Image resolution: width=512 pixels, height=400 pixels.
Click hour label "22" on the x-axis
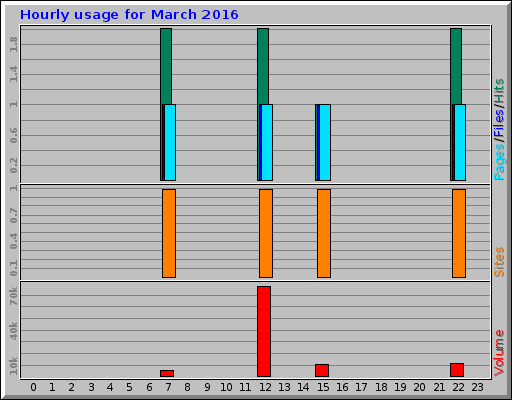458,387
